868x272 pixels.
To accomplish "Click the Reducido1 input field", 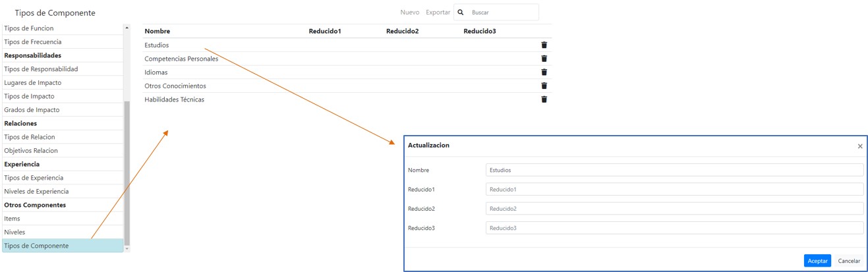I will click(674, 190).
